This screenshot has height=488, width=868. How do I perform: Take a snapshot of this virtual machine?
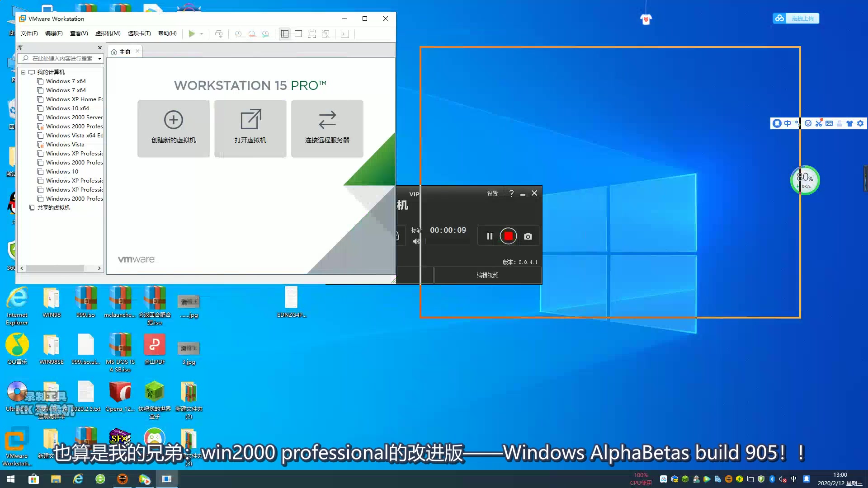coord(239,33)
